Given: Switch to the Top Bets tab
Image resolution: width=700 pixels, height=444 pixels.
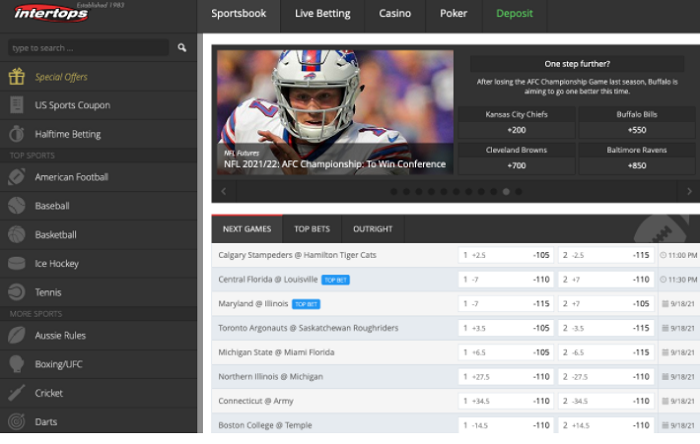Looking at the screenshot, I should click(x=313, y=229).
